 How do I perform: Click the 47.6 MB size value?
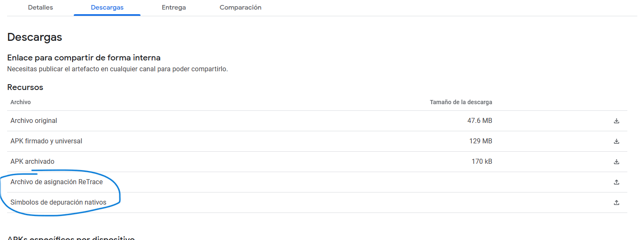pos(480,120)
